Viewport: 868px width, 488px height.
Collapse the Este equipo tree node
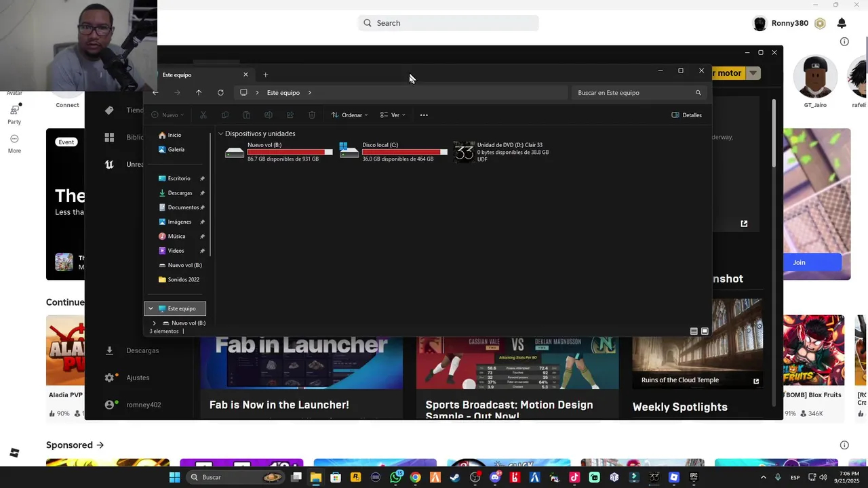151,308
